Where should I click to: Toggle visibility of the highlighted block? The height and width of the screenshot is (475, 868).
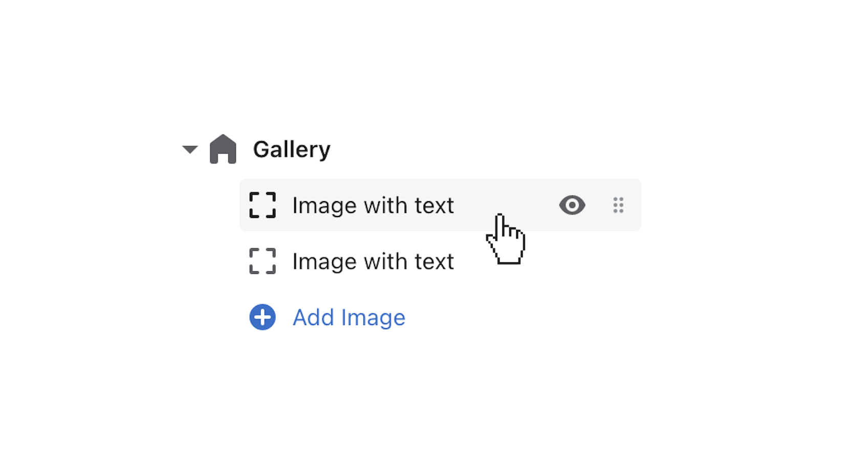(x=572, y=205)
